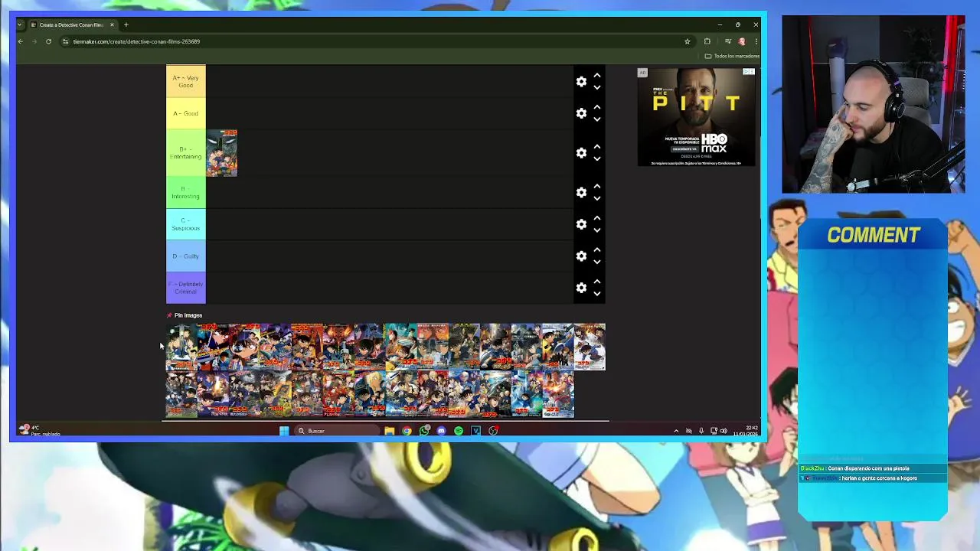Open the V icon app on the taskbar
The height and width of the screenshot is (551, 980).
click(x=475, y=431)
